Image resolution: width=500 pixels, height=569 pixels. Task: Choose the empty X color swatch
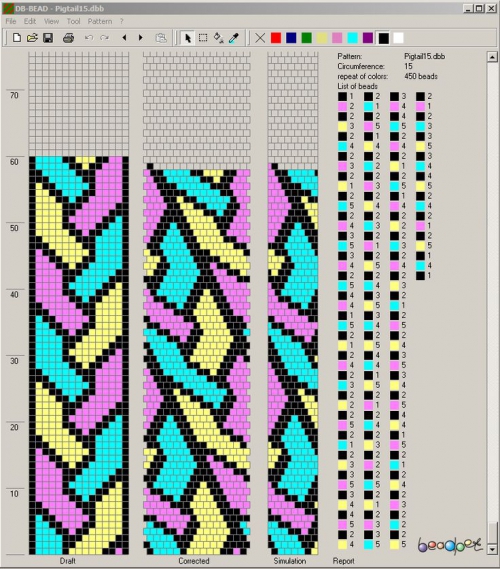coord(260,38)
